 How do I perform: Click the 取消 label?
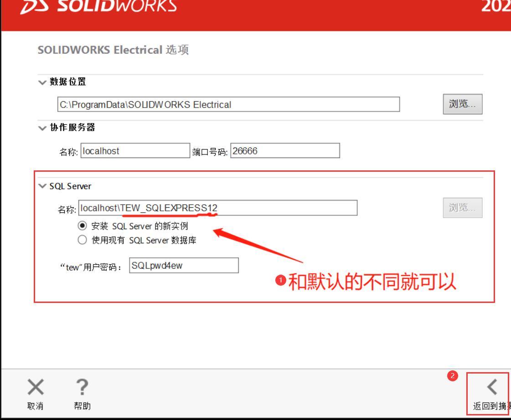coord(35,406)
